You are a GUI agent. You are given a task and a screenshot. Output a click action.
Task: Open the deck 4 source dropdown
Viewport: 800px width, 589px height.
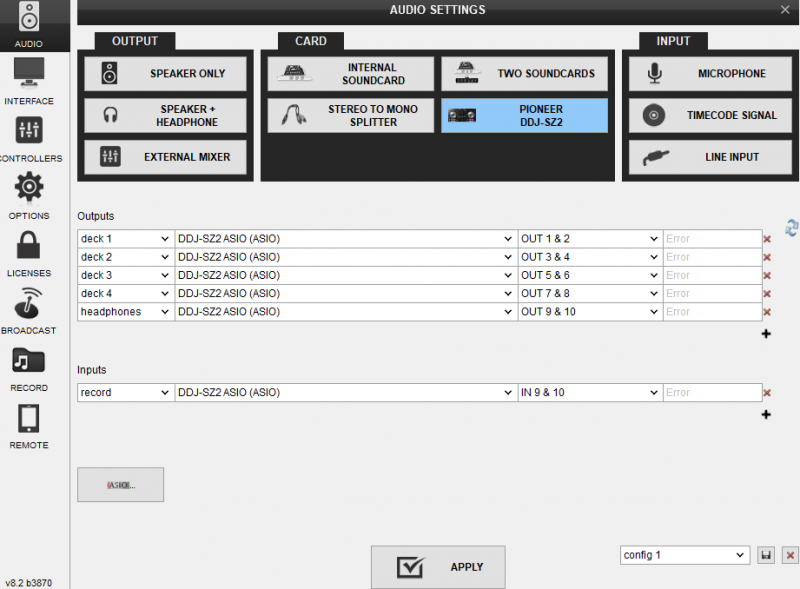(126, 293)
